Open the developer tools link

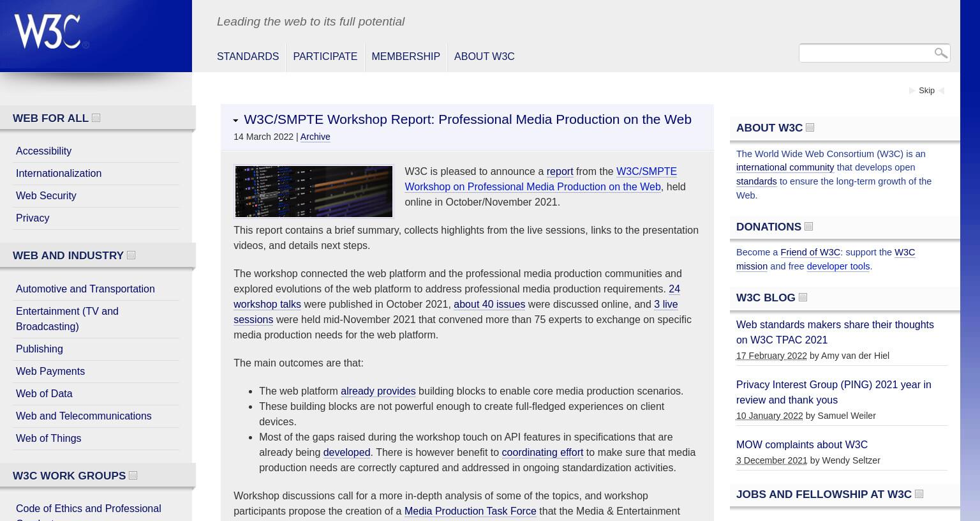pyautogui.click(x=838, y=267)
